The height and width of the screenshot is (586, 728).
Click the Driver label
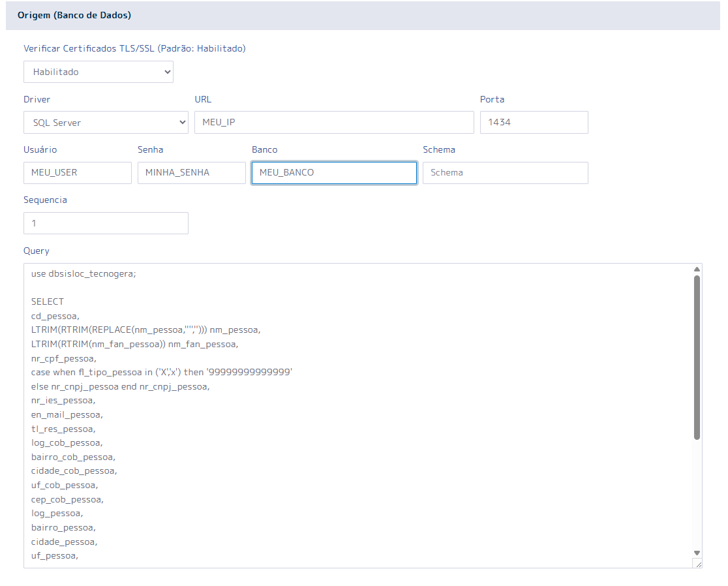tap(37, 99)
